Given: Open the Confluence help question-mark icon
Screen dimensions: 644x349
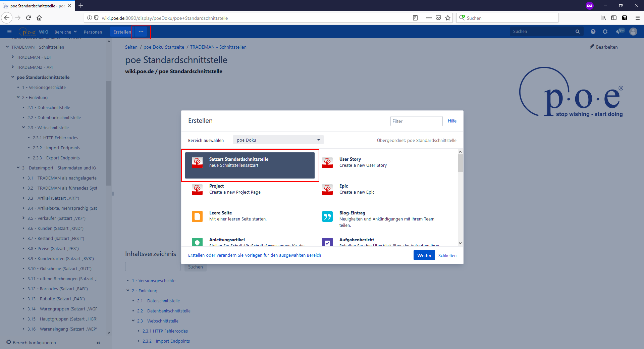Looking at the screenshot, I should click(x=593, y=32).
